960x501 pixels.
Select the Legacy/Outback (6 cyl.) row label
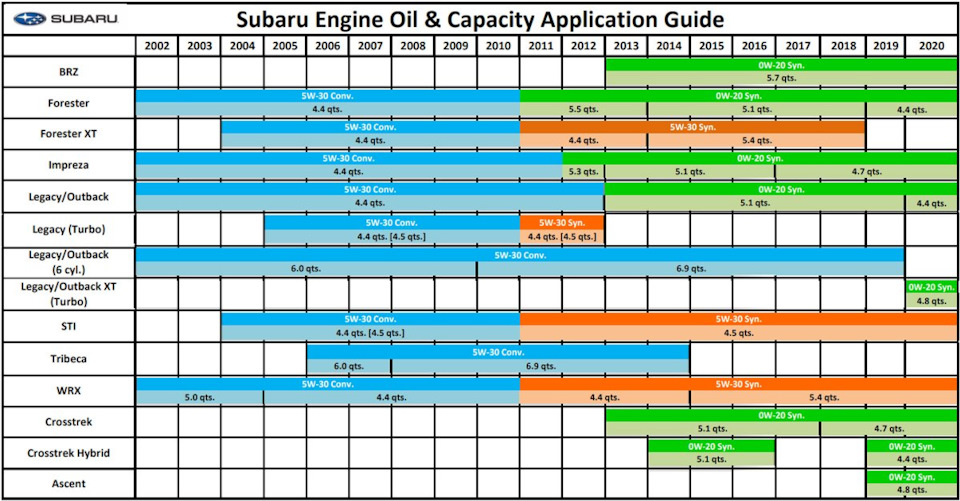[x=69, y=262]
